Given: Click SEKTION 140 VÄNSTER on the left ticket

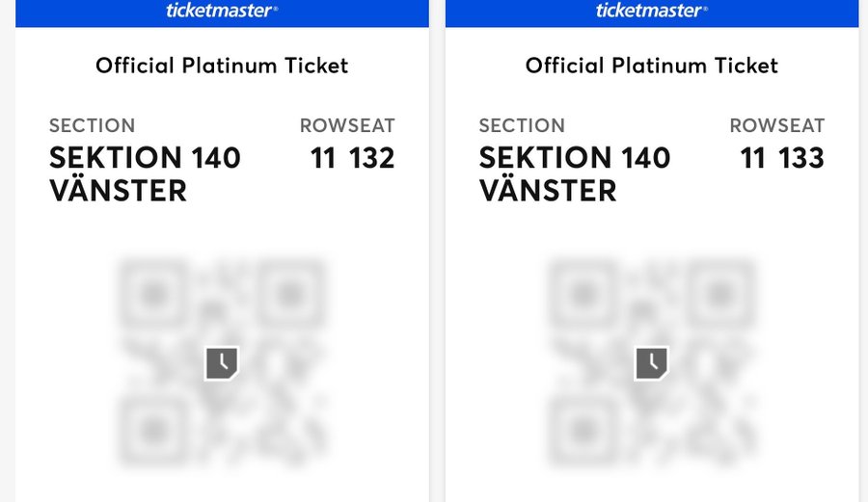Looking at the screenshot, I should point(145,173).
